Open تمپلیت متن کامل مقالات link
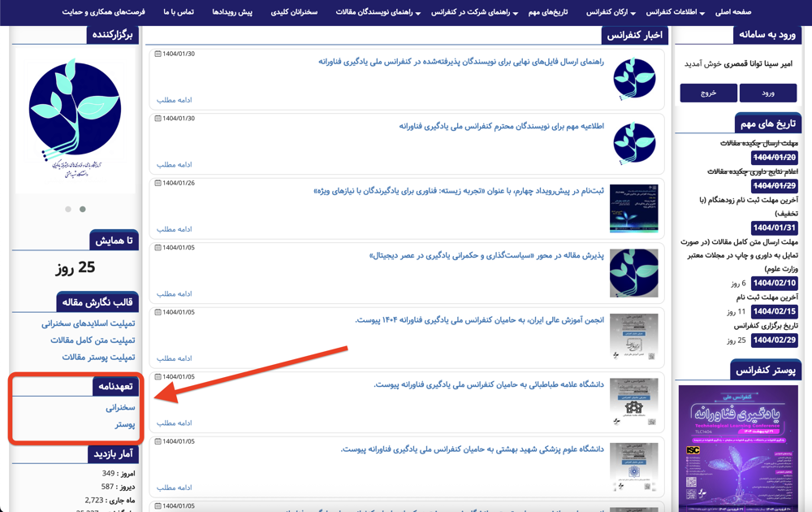This screenshot has width=812, height=512. (93, 340)
